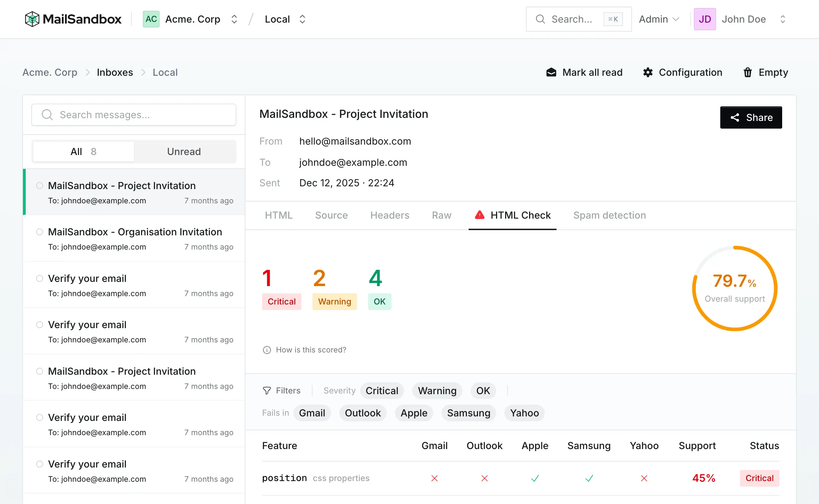This screenshot has width=819, height=504.
Task: Click the Filters funnel icon
Action: (x=267, y=391)
